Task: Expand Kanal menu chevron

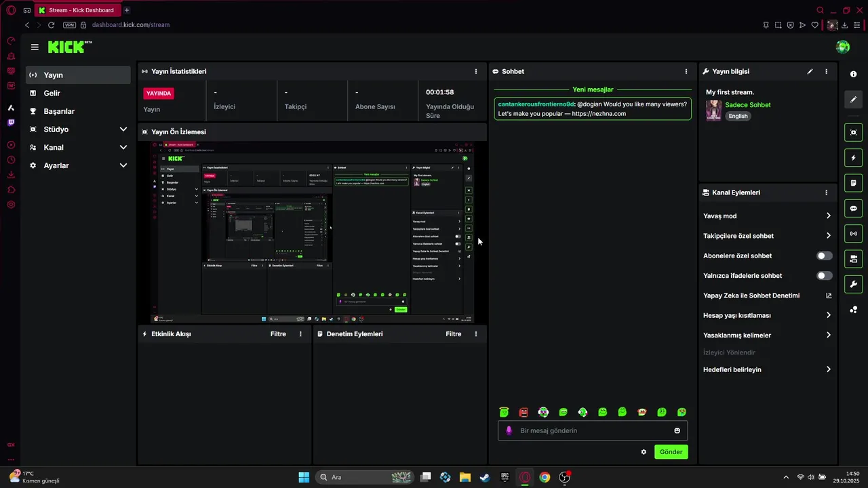Action: 123,147
